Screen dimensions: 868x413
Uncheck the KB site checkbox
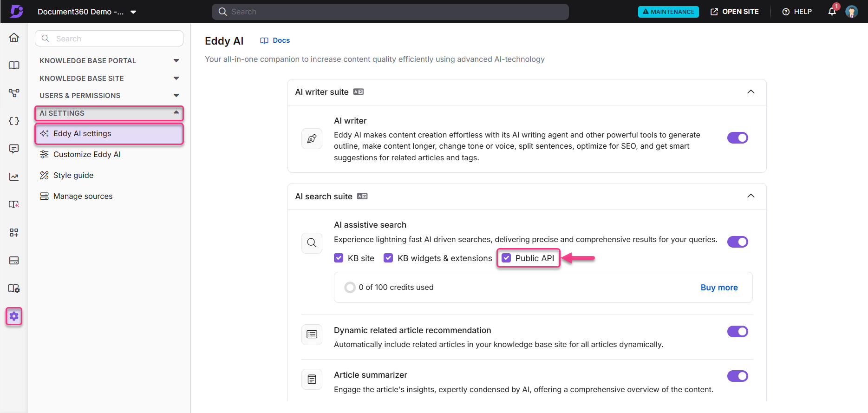339,258
